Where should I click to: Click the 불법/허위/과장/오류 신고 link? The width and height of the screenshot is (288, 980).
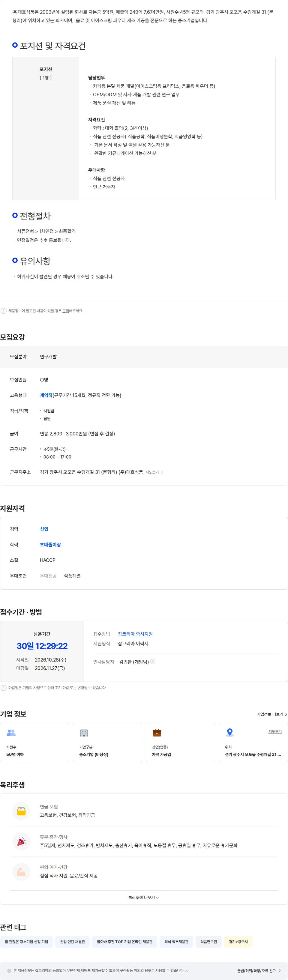point(256,970)
